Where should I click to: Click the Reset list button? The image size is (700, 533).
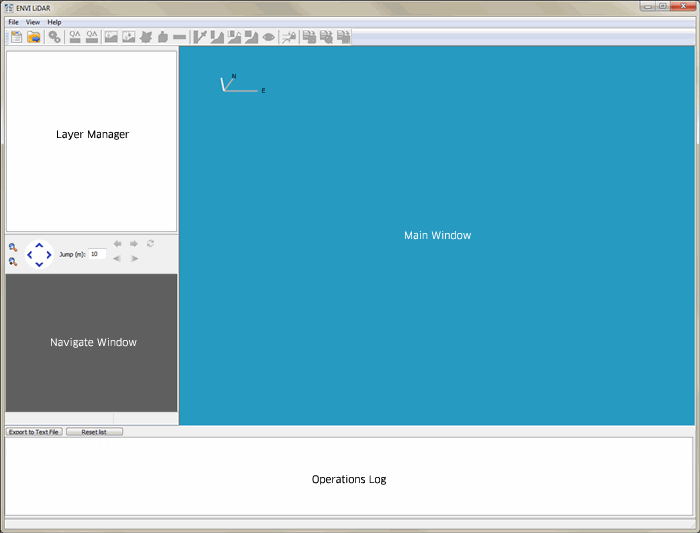click(94, 432)
